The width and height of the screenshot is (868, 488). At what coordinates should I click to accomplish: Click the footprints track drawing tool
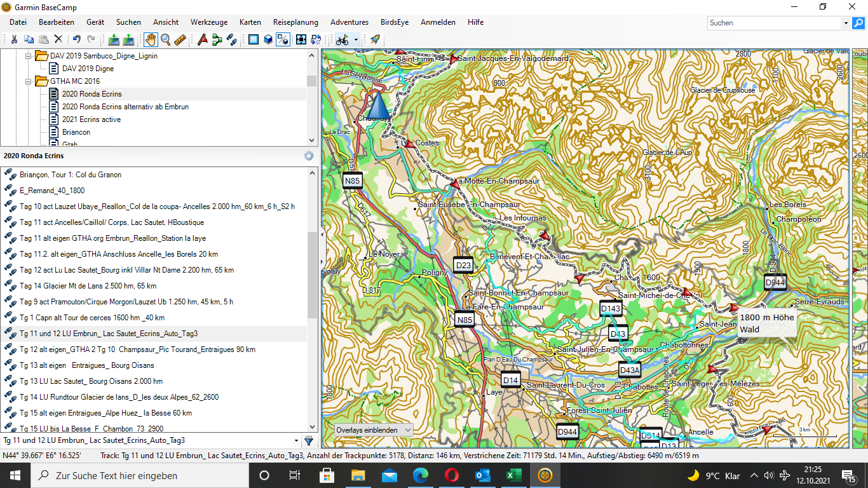[232, 39]
